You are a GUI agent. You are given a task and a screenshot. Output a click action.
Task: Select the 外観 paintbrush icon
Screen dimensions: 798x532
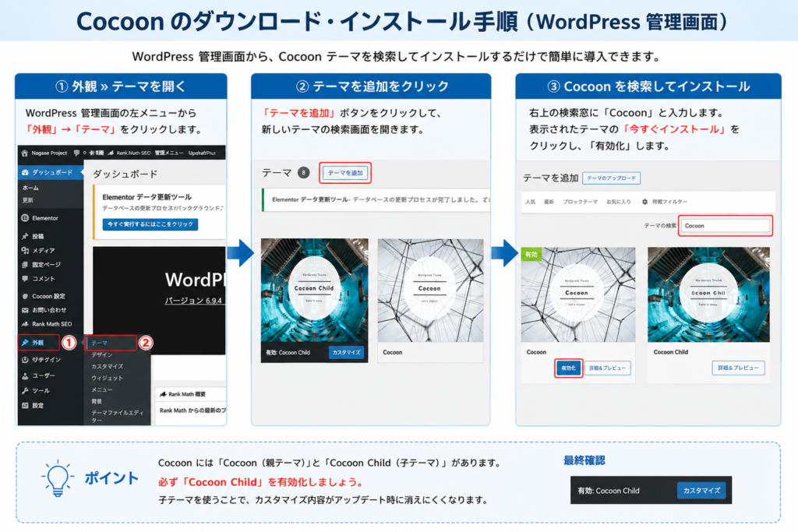coord(25,343)
